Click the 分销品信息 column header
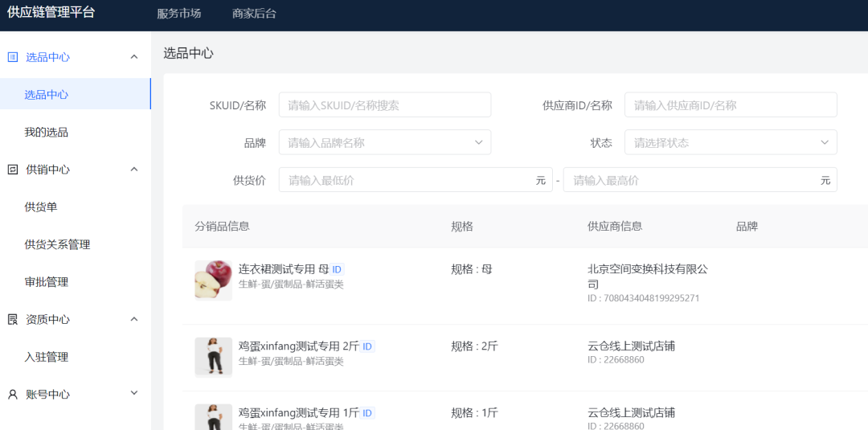The height and width of the screenshot is (430, 868). click(x=222, y=226)
